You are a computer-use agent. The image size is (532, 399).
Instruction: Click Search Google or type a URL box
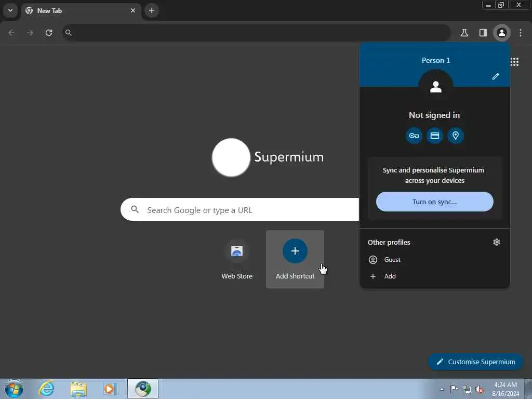pos(240,210)
